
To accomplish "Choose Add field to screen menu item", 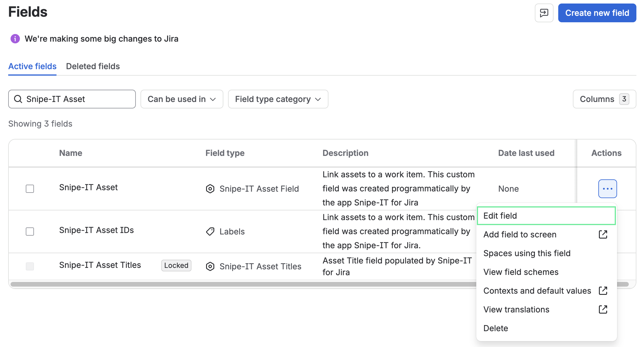I will (546, 234).
